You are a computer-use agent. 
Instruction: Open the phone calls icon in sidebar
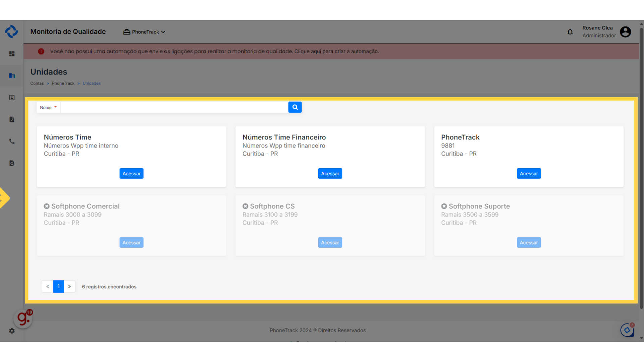point(12,141)
